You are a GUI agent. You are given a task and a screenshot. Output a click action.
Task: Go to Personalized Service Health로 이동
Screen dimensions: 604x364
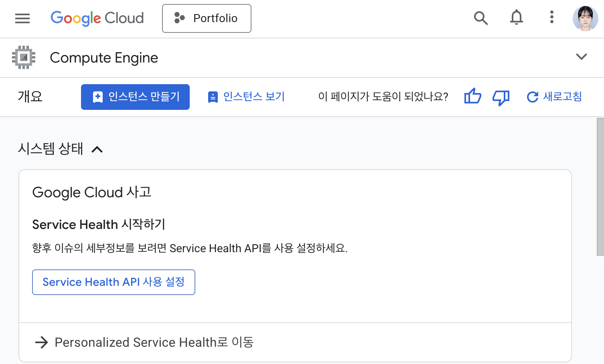click(x=144, y=342)
